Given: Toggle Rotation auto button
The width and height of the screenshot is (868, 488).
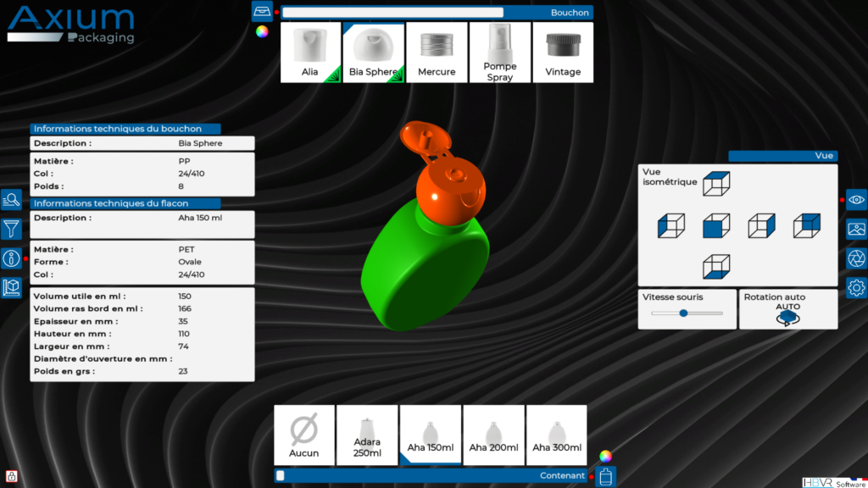Looking at the screenshot, I should tap(787, 317).
